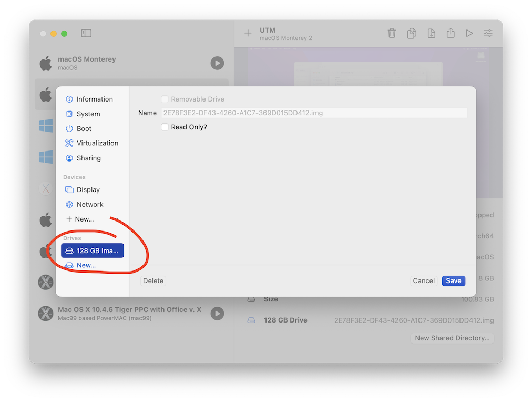Clone VM using duplicate toolbar icon
Image resolution: width=532 pixels, height=402 pixels.
(x=412, y=33)
